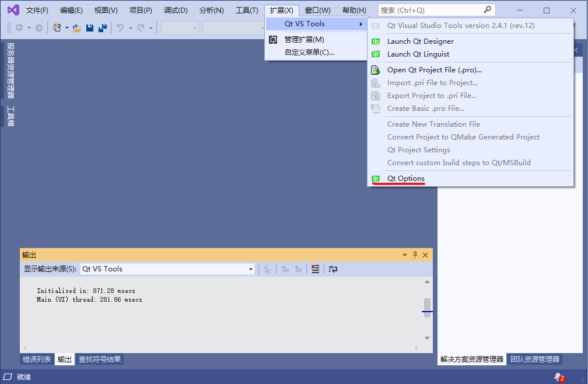Click the 搜索 (Ctrl+Q) search box
The width and height of the screenshot is (588, 384).
[436, 10]
